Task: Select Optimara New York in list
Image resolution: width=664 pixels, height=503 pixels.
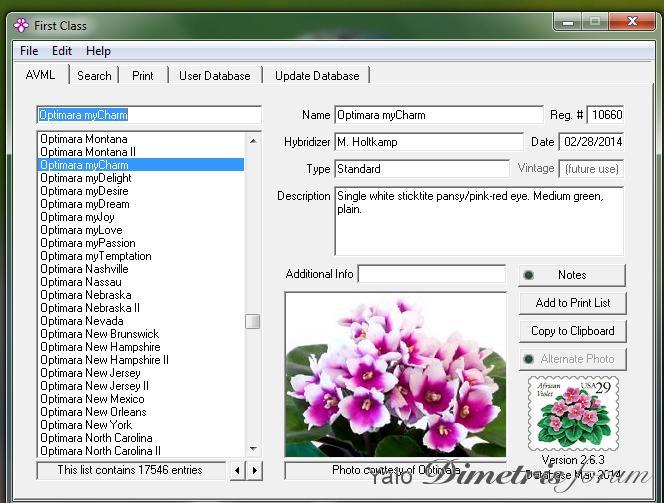Action: coord(141,425)
